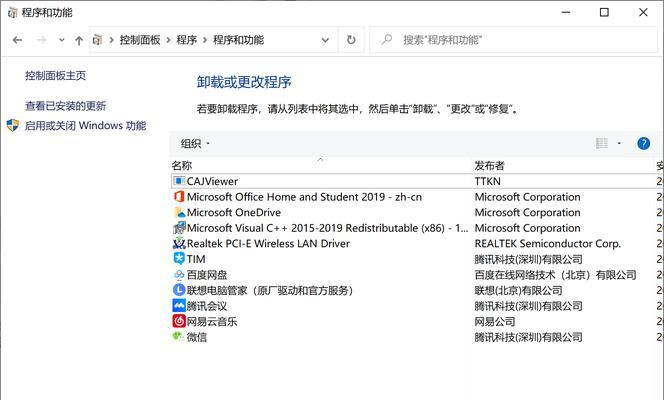Select 程序和功能 breadcrumb in address bar

click(x=238, y=40)
